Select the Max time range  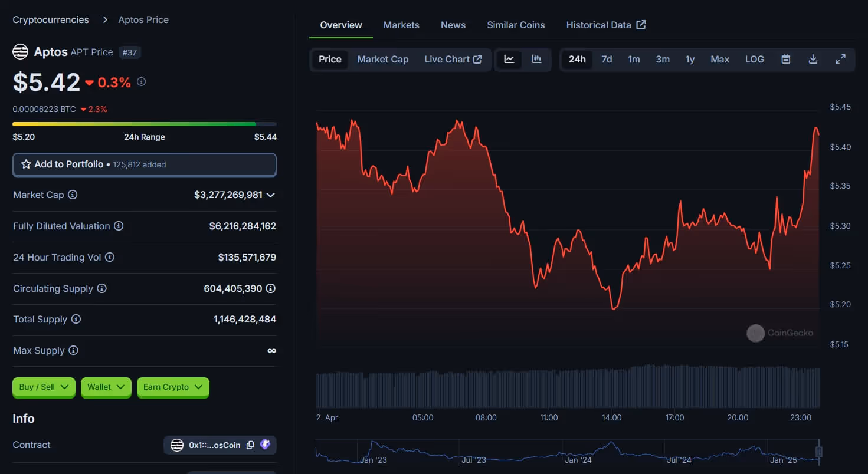[720, 59]
